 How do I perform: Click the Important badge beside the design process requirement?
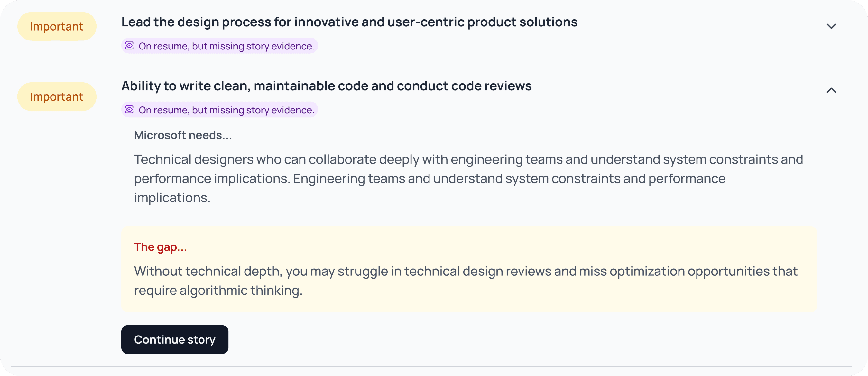point(57,26)
